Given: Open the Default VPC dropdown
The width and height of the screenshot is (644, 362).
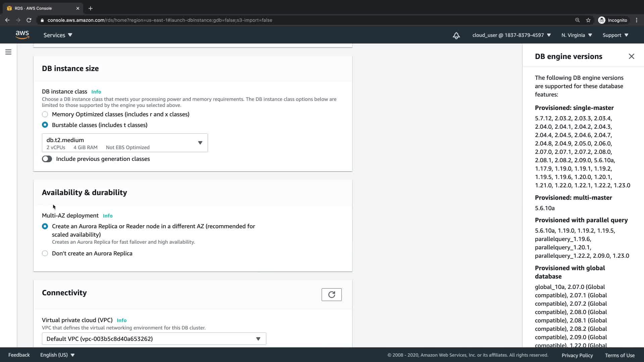Looking at the screenshot, I should [154, 339].
